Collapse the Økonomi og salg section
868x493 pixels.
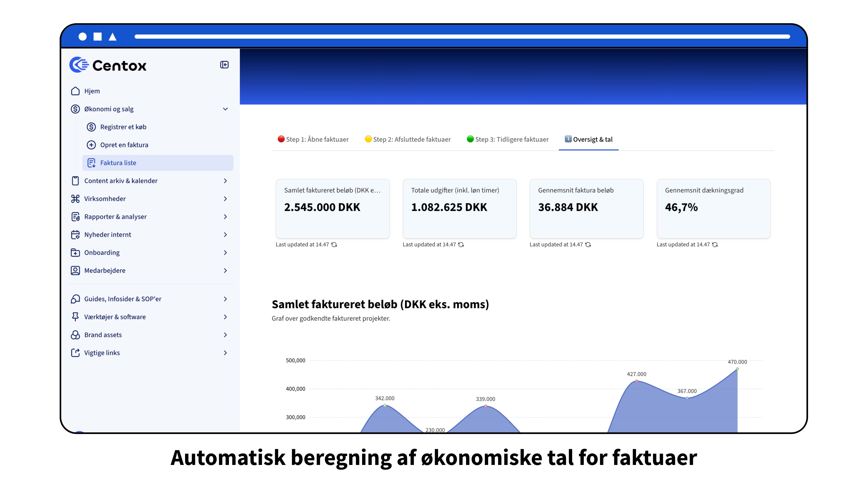(225, 109)
